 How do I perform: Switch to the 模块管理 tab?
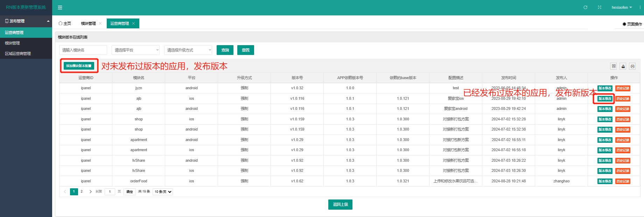tap(88, 23)
